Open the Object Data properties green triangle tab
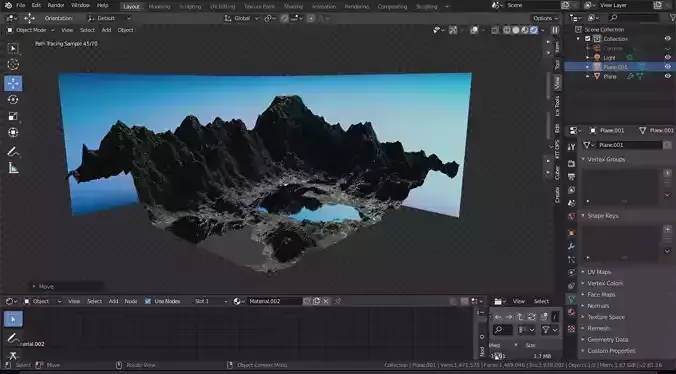Image resolution: width=676 pixels, height=374 pixels. tap(571, 299)
